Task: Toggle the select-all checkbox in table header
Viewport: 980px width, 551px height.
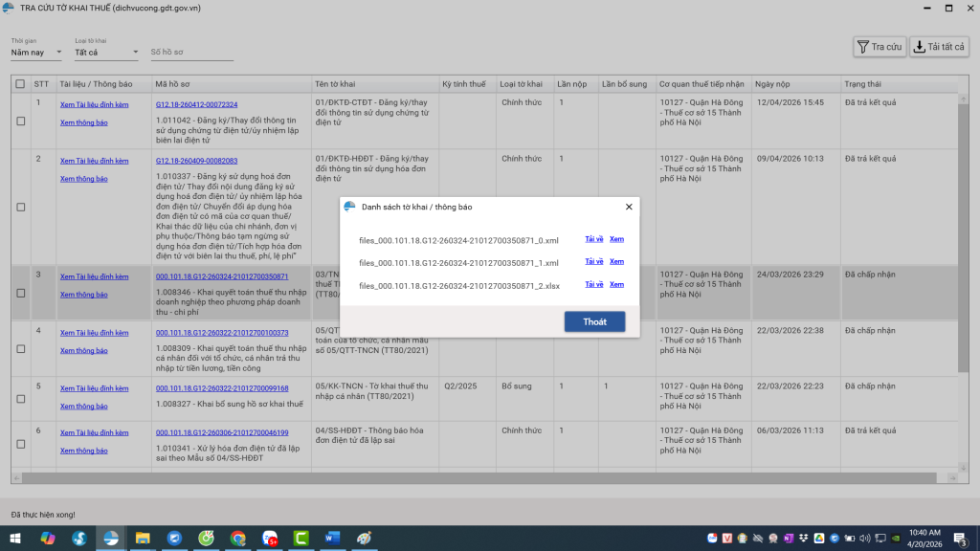Action: [x=20, y=84]
